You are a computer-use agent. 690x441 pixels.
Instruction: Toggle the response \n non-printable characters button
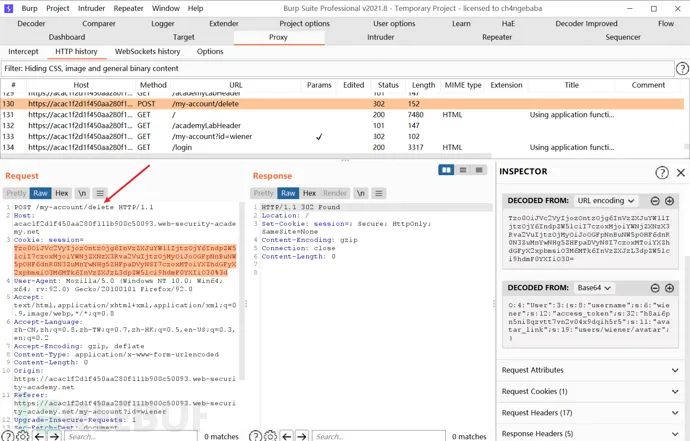click(361, 193)
